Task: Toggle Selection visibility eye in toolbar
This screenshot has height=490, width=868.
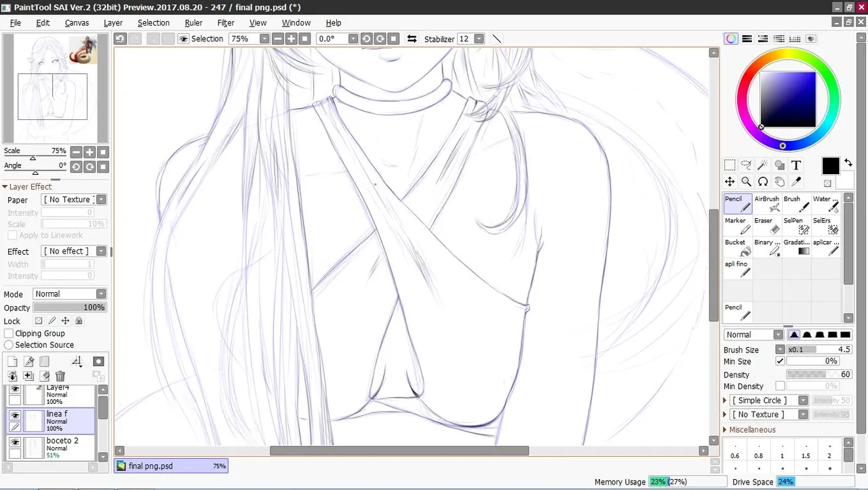Action: 183,39
